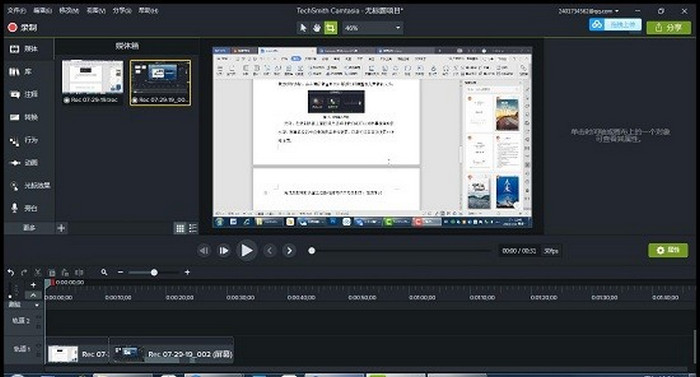Image resolution: width=700 pixels, height=377 pixels.
Task: Open the Behaviors tab in sidebar
Action: coord(29,140)
